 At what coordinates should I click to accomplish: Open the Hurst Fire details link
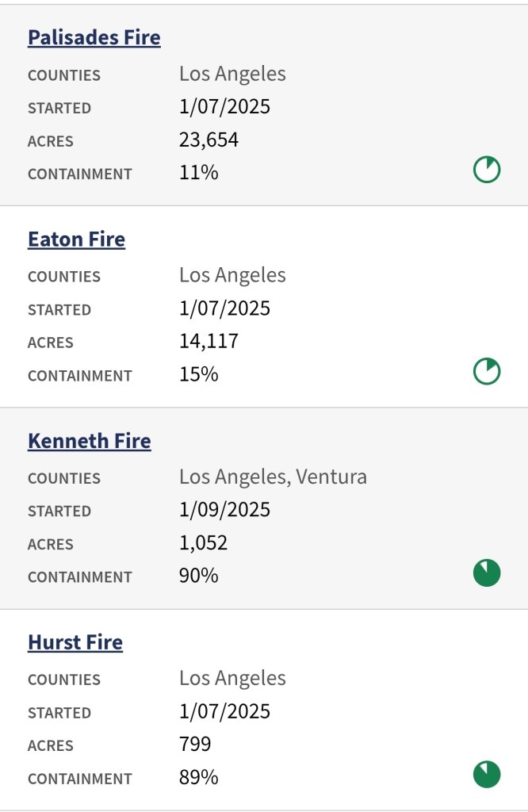click(x=75, y=642)
